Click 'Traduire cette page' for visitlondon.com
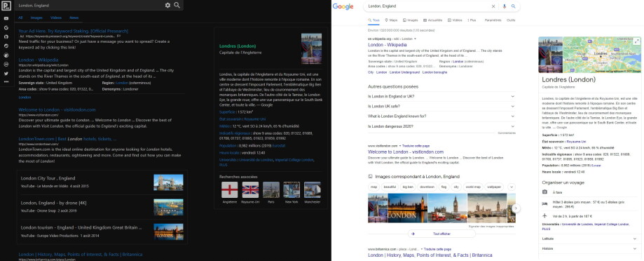Image resolution: width=644 pixels, height=261 pixels. click(416, 146)
